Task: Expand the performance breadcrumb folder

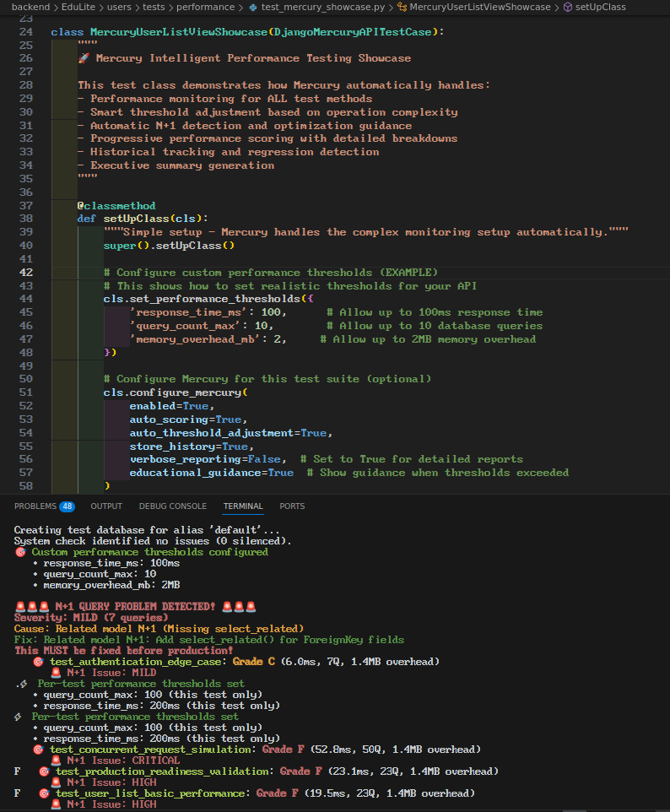Action: point(206,8)
